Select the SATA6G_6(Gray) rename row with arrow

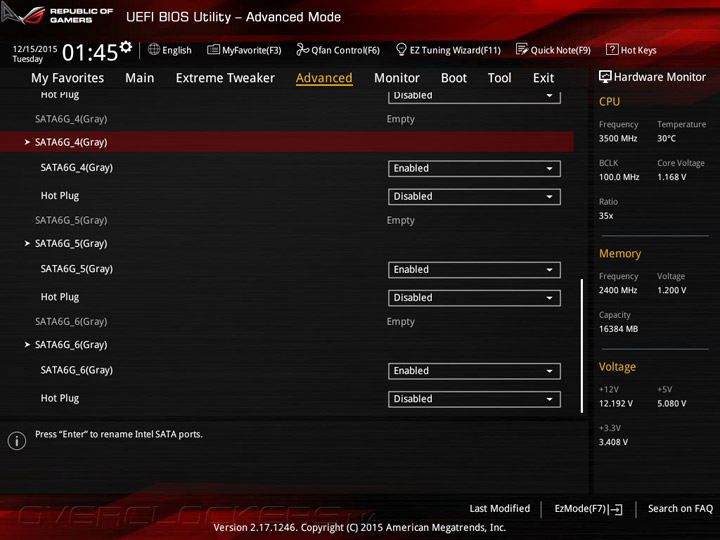click(287, 344)
